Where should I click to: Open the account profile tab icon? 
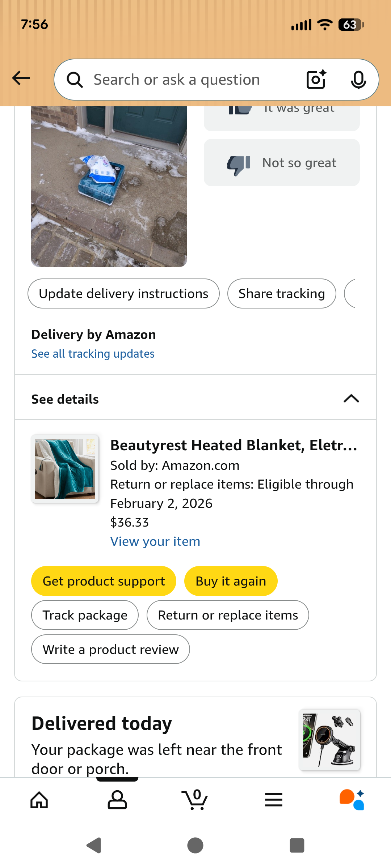click(x=117, y=800)
